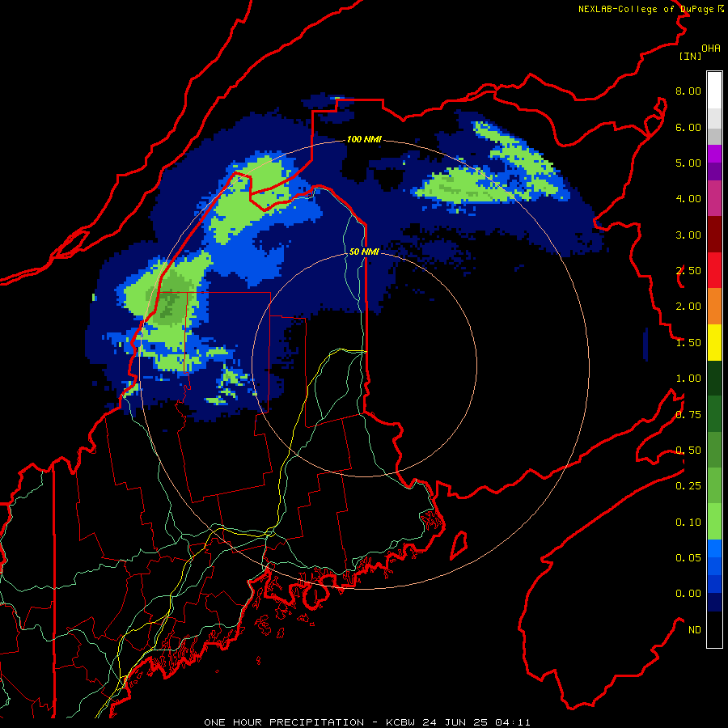Click the [IN] units label
This screenshot has width=728, height=728.
pyautogui.click(x=691, y=56)
